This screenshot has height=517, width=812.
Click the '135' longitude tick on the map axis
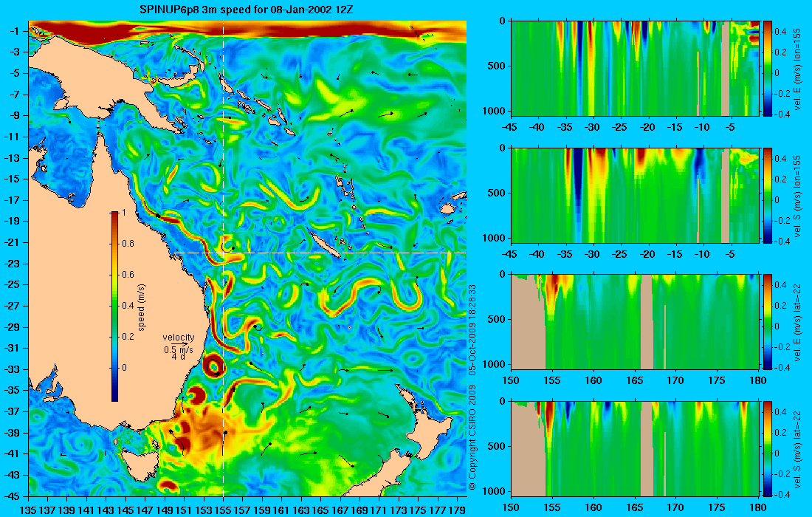(28, 510)
